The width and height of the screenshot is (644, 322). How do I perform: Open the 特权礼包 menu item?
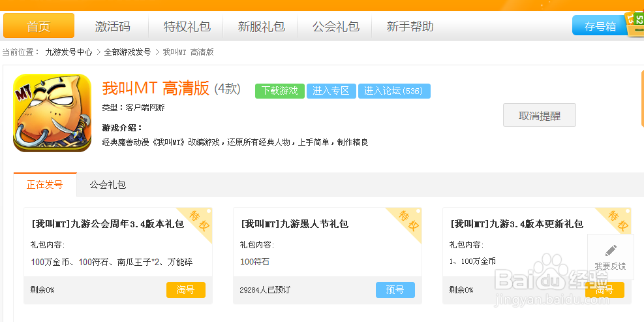[x=187, y=26]
